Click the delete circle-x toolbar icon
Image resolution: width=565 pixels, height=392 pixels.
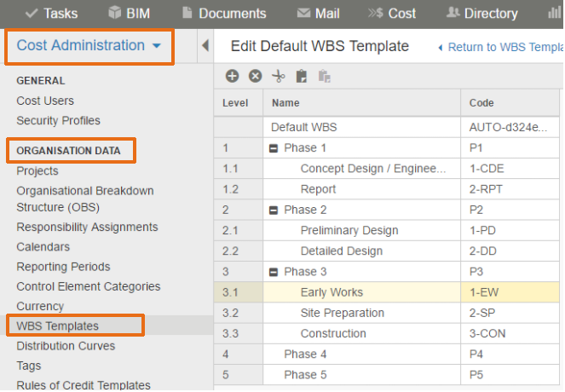(255, 76)
